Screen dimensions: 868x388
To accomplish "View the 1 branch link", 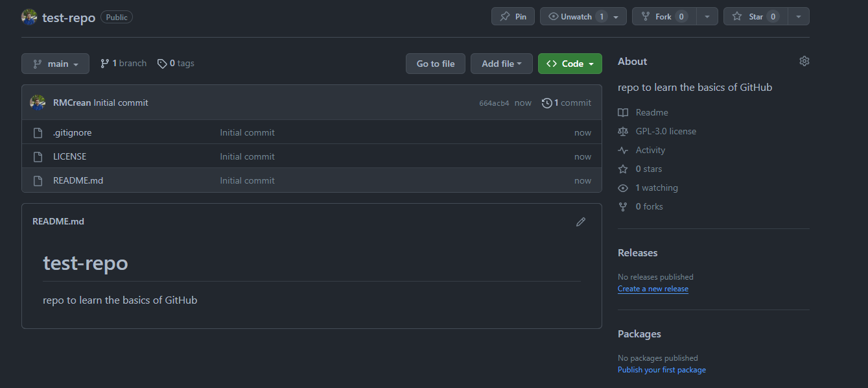I will click(x=123, y=64).
